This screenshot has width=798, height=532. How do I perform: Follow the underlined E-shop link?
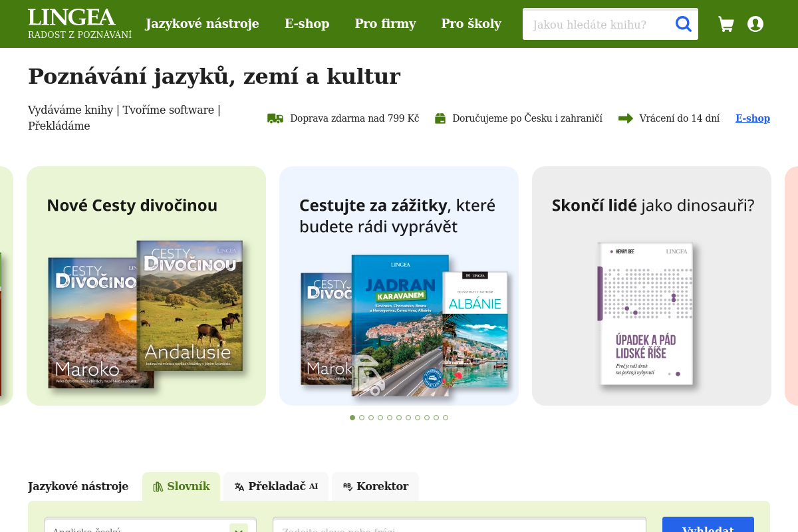[x=753, y=118]
